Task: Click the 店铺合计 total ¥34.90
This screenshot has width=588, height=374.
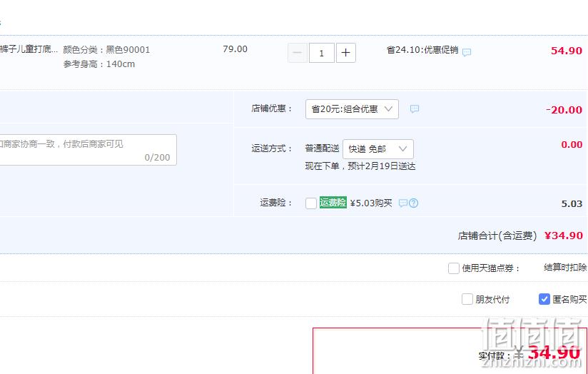Action: (564, 236)
